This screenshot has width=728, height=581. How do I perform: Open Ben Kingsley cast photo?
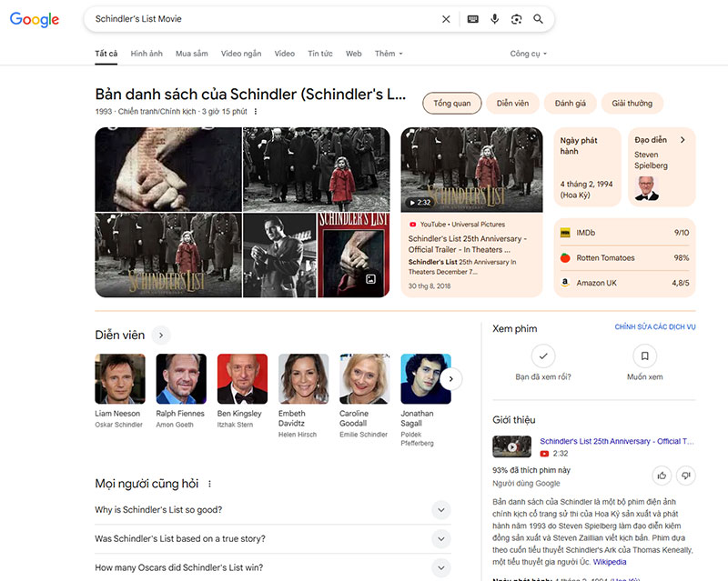point(242,378)
